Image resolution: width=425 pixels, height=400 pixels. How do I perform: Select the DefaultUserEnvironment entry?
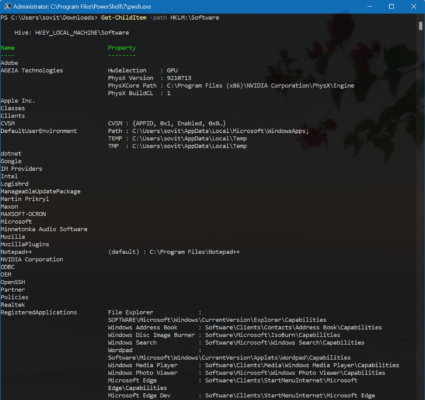pyautogui.click(x=39, y=131)
